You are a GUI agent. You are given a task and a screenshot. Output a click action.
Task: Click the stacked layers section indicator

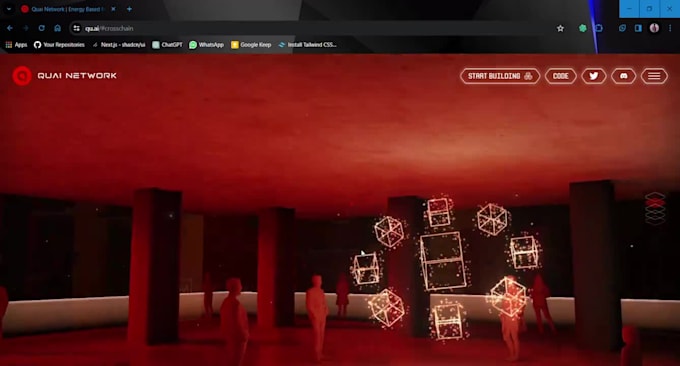pos(655,208)
